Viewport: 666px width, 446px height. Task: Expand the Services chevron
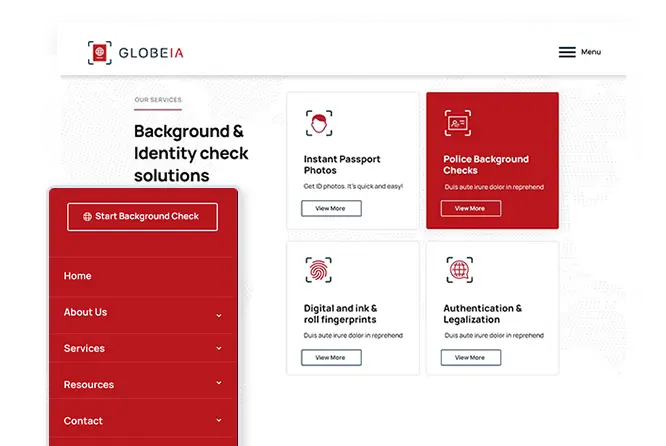[x=219, y=348]
